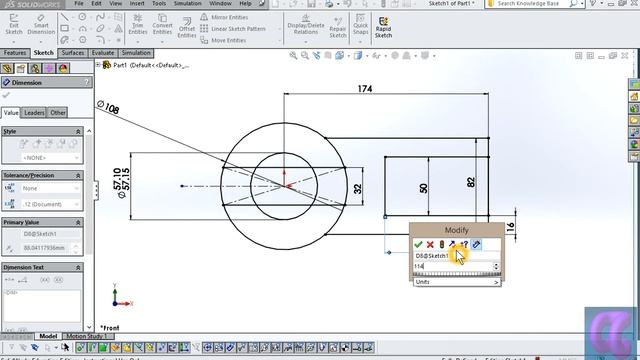640x360 pixels.
Task: Switch to the Other tab
Action: click(x=58, y=113)
